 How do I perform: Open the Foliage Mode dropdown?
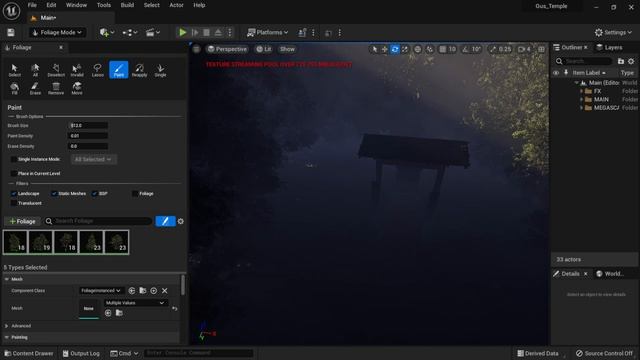click(x=57, y=33)
